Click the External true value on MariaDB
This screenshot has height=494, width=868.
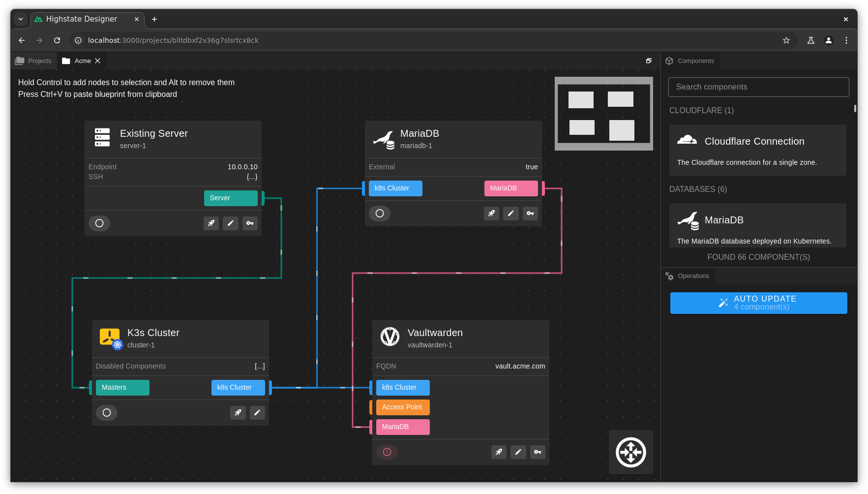click(x=532, y=167)
